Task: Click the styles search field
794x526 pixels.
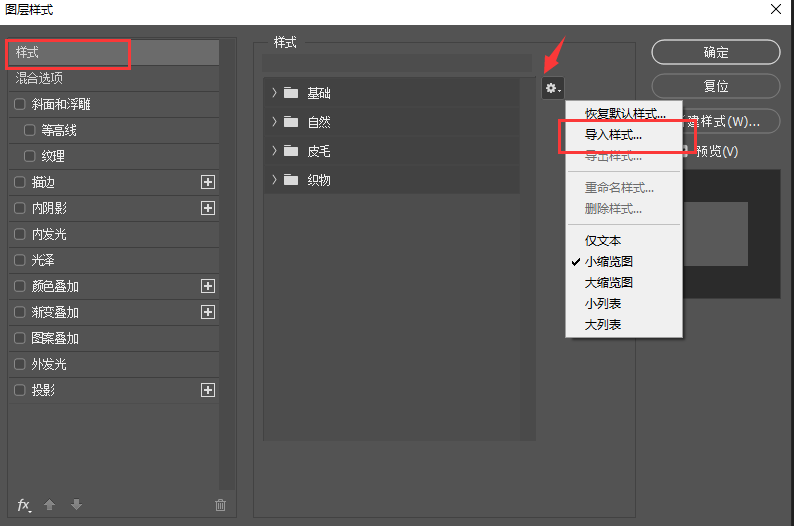Action: tap(397, 63)
